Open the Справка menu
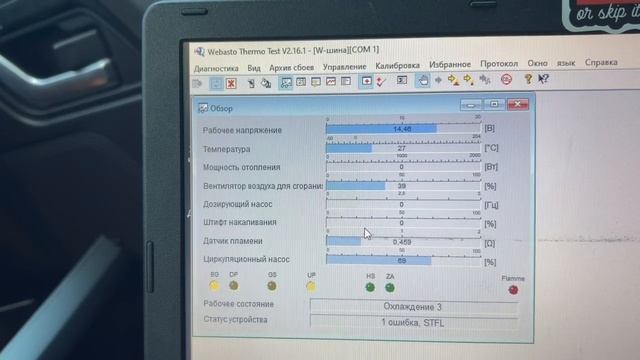The image size is (640, 360). (601, 62)
